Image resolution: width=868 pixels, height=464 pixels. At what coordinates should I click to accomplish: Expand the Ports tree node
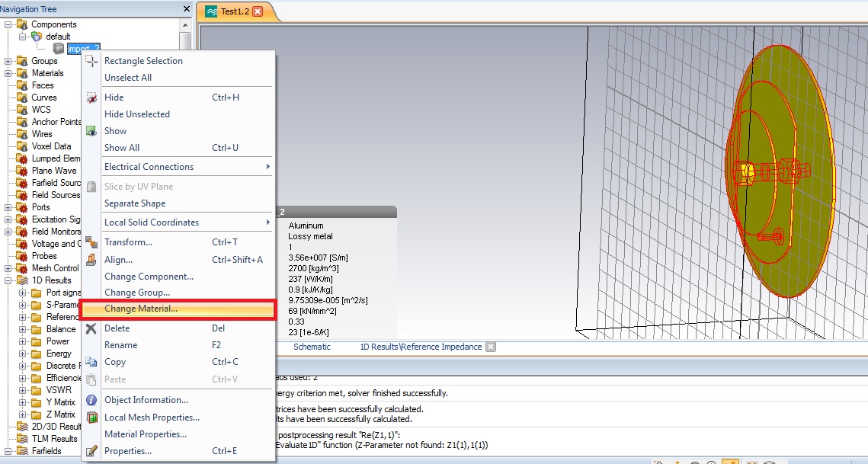[x=8, y=207]
